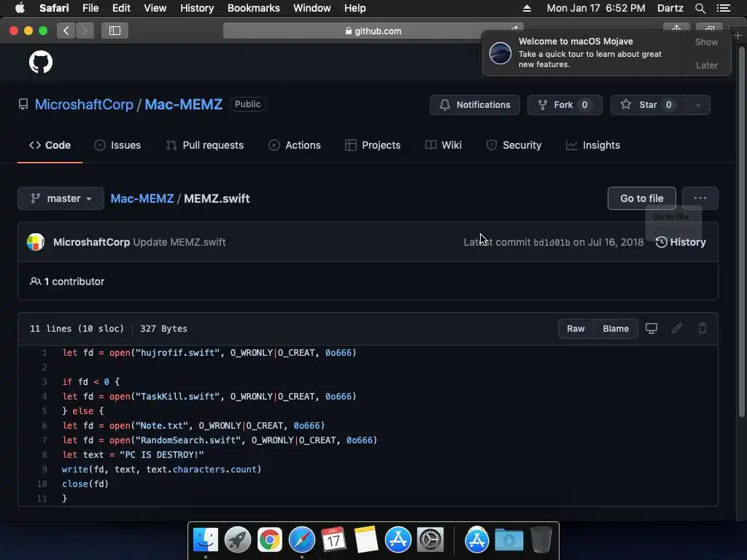The height and width of the screenshot is (560, 747).
Task: Dismiss Mojave notification with Later
Action: [706, 65]
